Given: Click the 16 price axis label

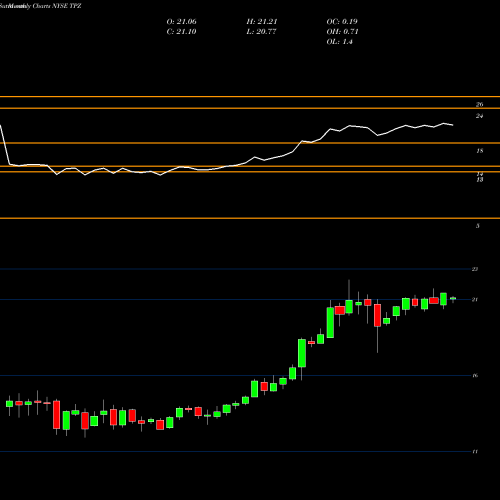Looking at the screenshot, I should [475, 376].
